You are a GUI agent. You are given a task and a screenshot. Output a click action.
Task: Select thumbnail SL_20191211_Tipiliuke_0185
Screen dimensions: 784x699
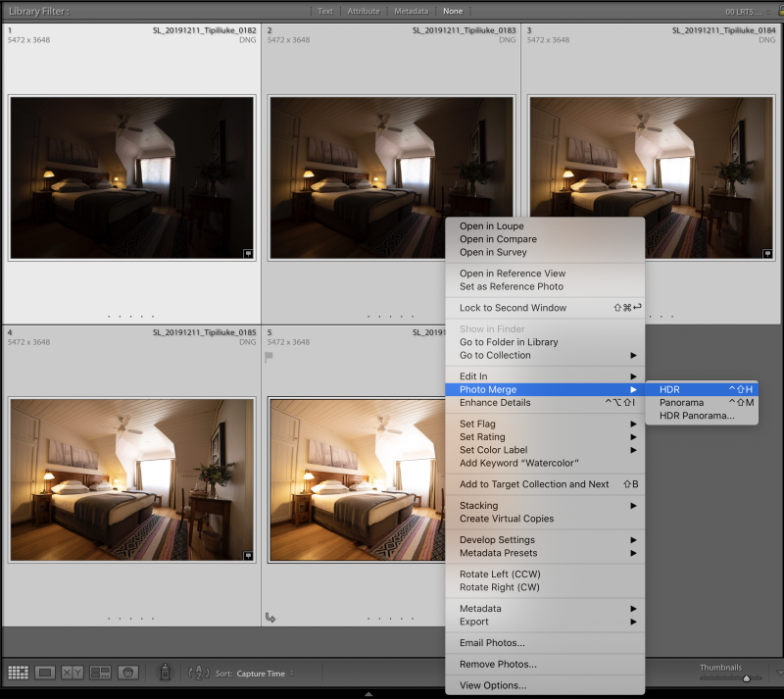point(130,479)
